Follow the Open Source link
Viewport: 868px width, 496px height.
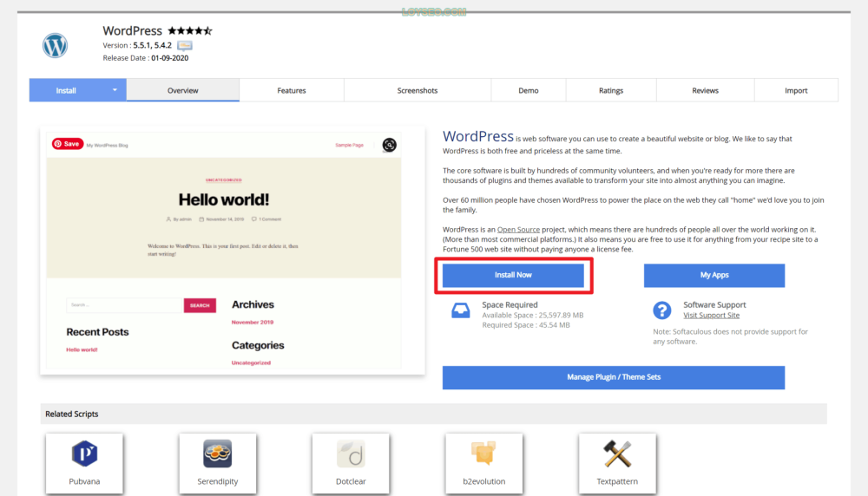(518, 230)
